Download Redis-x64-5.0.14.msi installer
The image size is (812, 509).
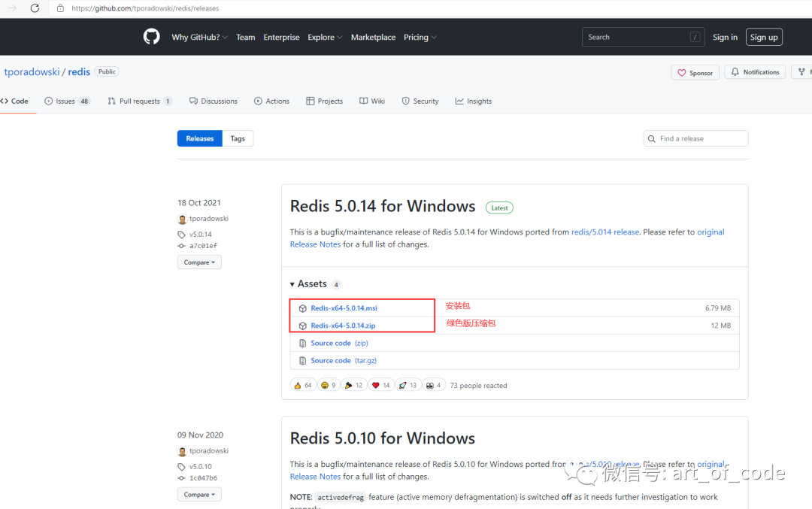(x=344, y=308)
